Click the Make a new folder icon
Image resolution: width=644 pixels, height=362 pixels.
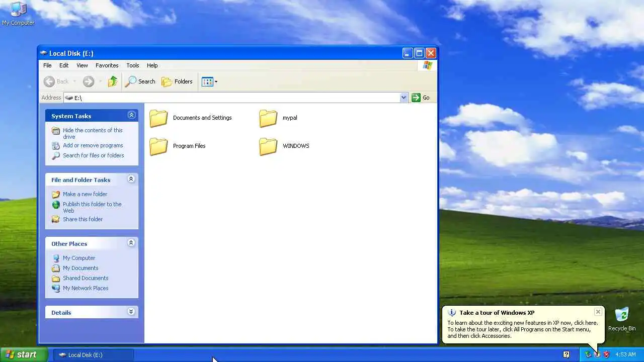56,194
